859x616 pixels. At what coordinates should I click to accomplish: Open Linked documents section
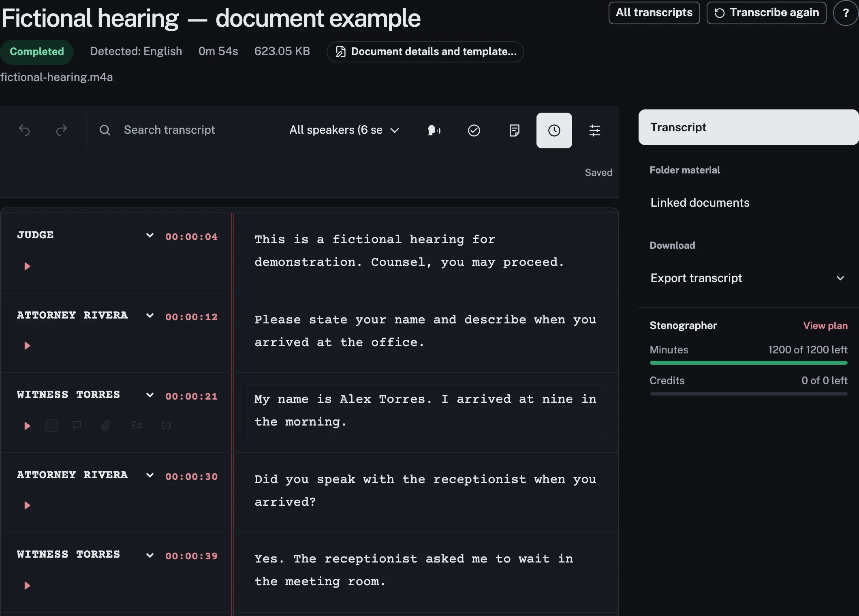[x=700, y=203]
